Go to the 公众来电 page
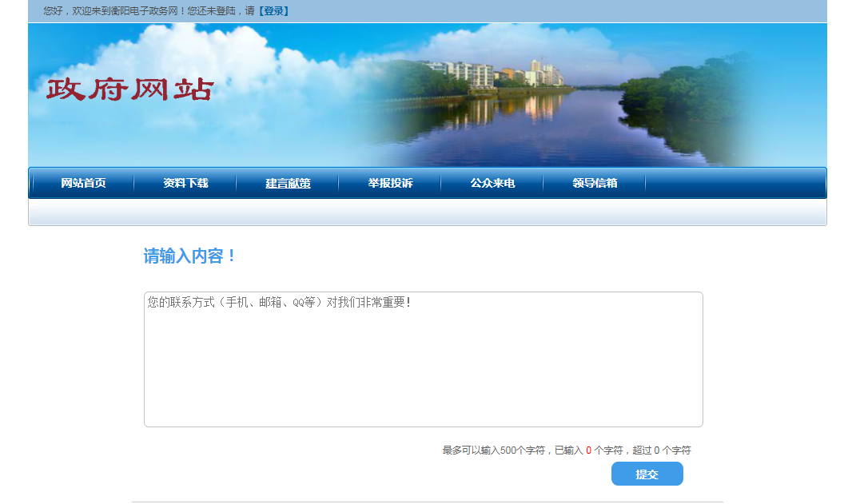Viewport: 848px width, 504px height. [x=492, y=183]
